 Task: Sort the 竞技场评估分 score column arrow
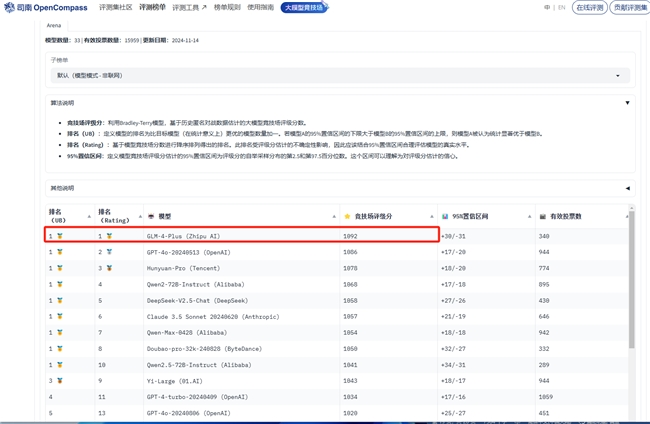(x=432, y=216)
